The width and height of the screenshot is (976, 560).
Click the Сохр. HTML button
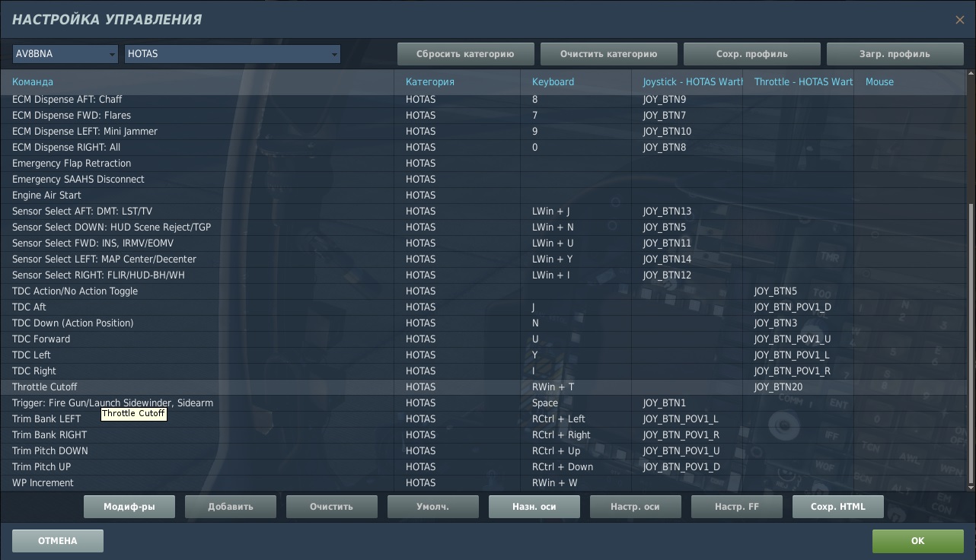coord(838,507)
